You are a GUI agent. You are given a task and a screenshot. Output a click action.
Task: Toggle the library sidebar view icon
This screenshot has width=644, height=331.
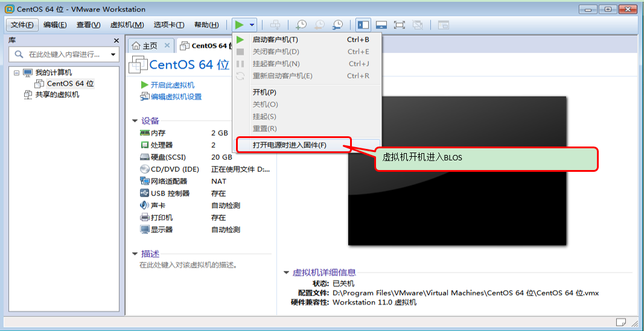pos(363,25)
